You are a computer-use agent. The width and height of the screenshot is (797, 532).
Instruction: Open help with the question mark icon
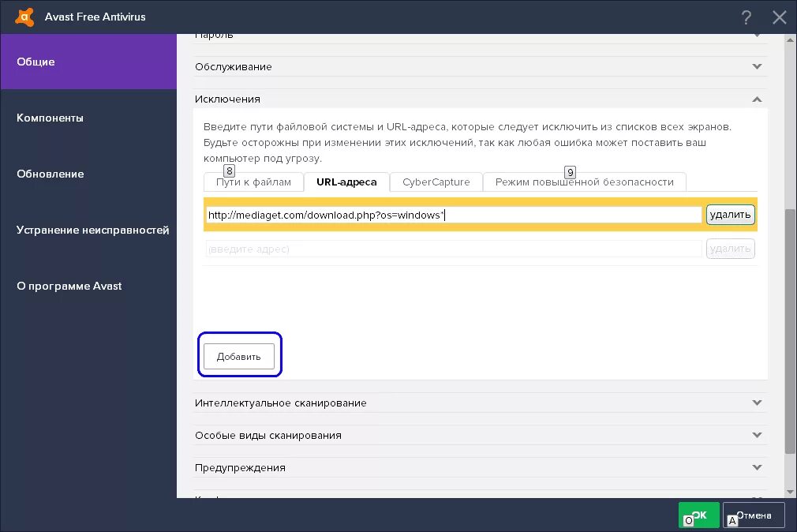[x=746, y=17]
